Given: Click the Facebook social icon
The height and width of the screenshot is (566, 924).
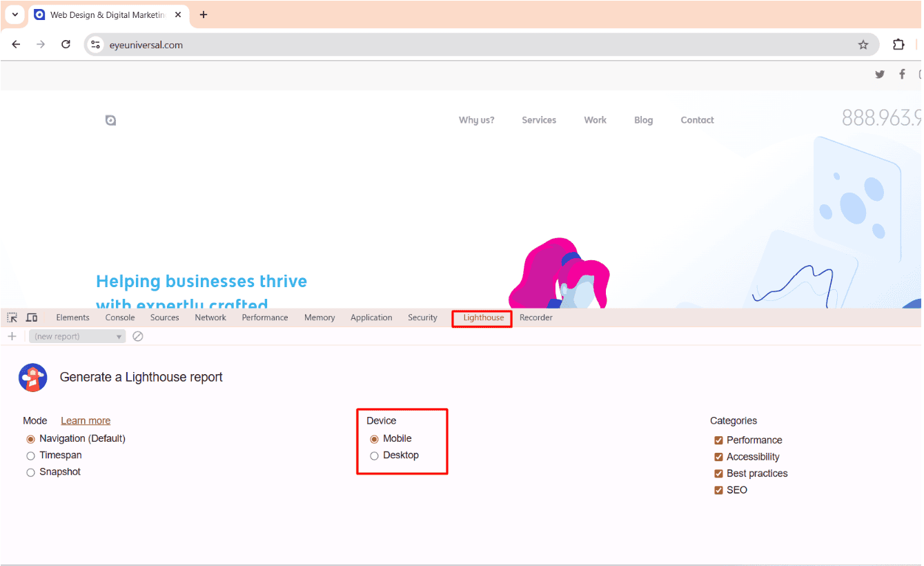Looking at the screenshot, I should pyautogui.click(x=901, y=75).
